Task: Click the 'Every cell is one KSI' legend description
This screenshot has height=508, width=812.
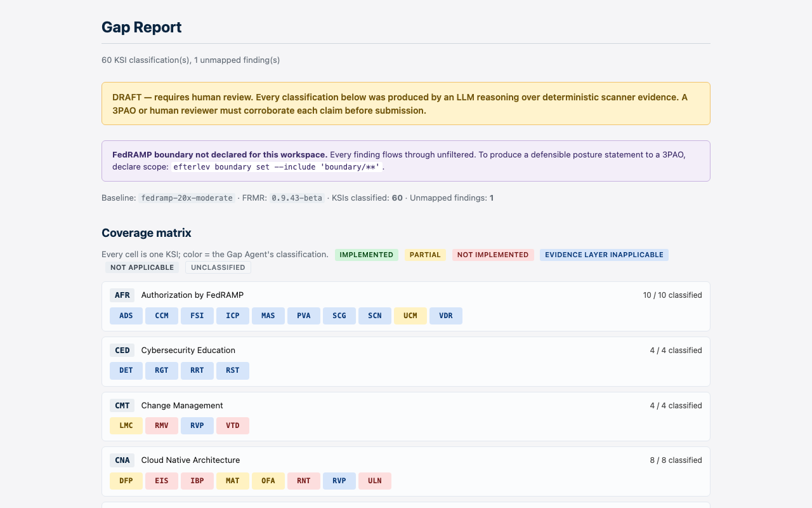Action: tap(215, 255)
